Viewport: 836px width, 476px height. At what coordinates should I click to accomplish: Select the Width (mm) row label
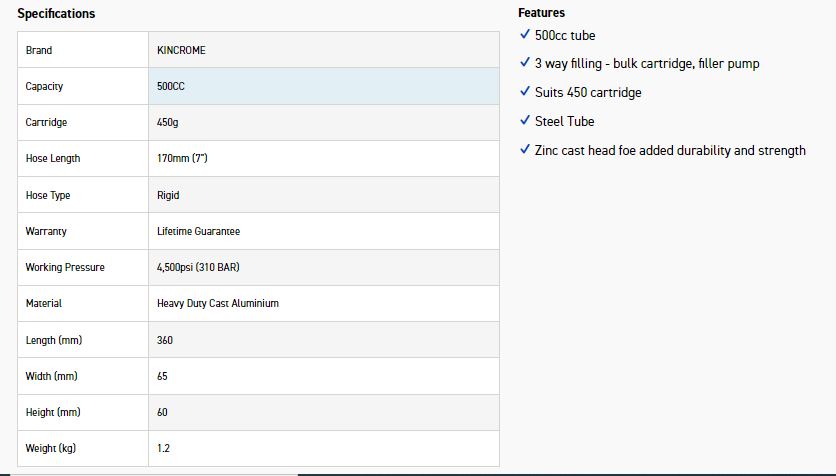point(51,376)
